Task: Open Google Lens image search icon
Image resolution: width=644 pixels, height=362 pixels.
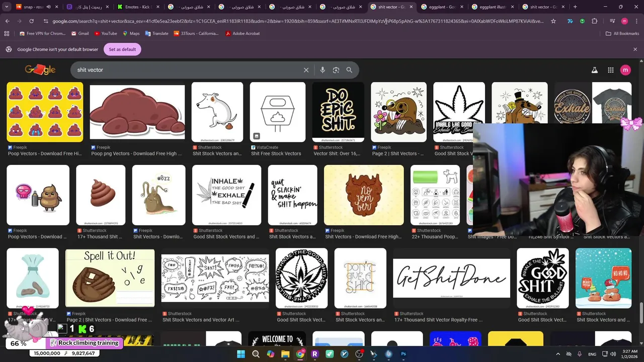Action: pos(336,70)
